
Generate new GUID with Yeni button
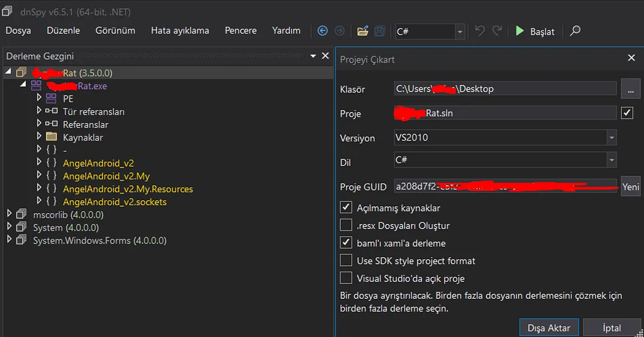pyautogui.click(x=631, y=187)
